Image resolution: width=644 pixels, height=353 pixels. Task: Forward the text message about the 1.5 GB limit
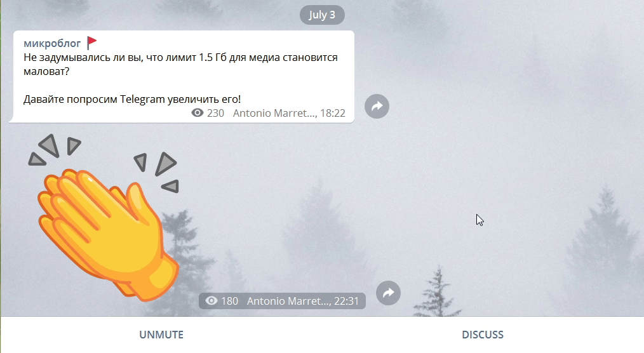tap(377, 107)
